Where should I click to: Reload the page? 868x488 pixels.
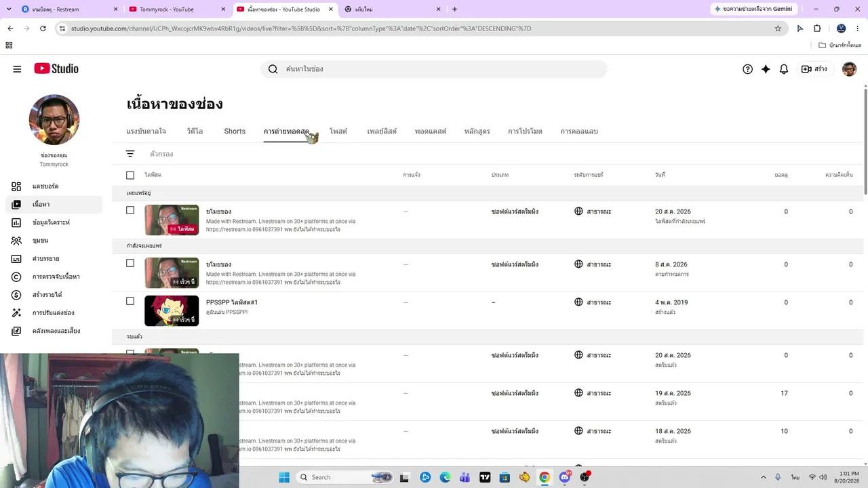coord(43,28)
